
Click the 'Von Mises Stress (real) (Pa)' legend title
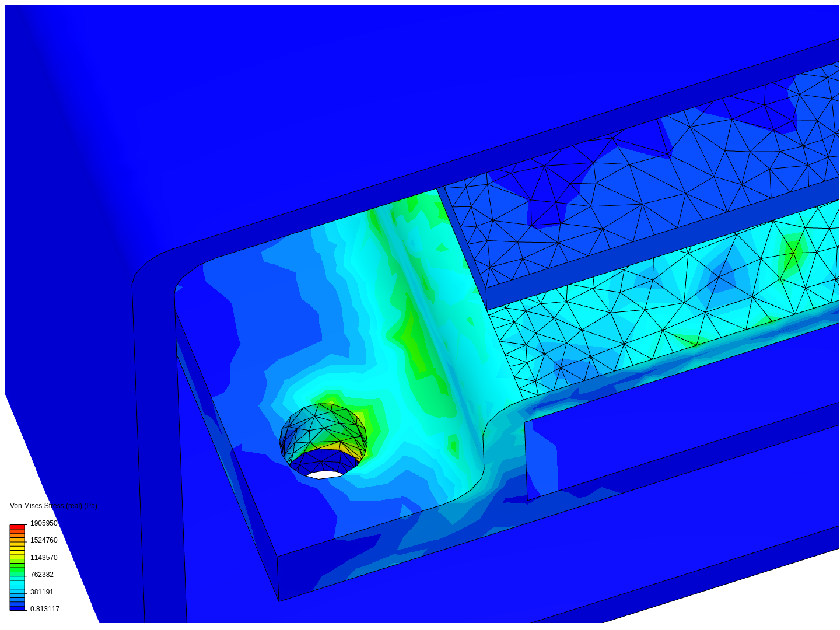[x=54, y=506]
